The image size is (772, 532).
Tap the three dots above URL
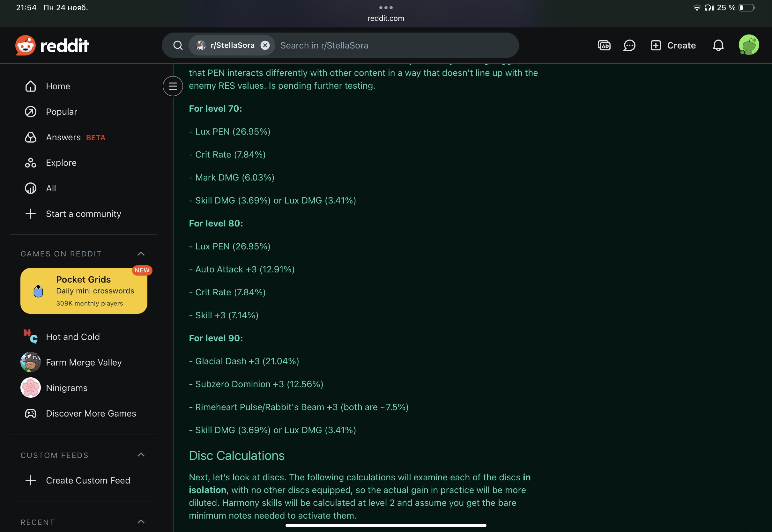tap(386, 7)
